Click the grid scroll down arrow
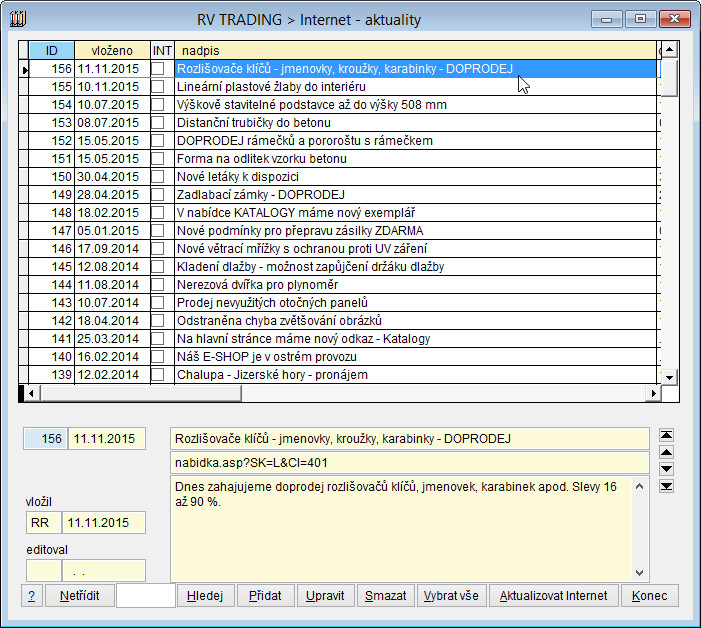This screenshot has width=701, height=628. tap(669, 377)
